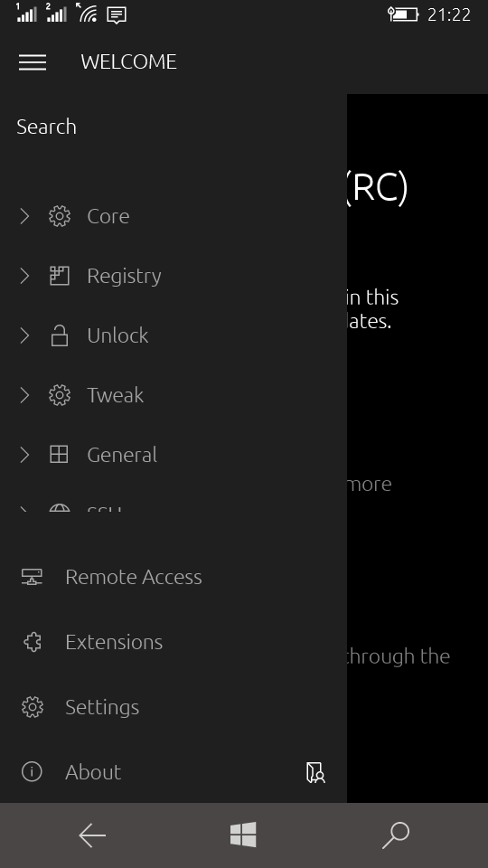The width and height of the screenshot is (488, 868).
Task: Click the Registry icon
Action: [60, 276]
